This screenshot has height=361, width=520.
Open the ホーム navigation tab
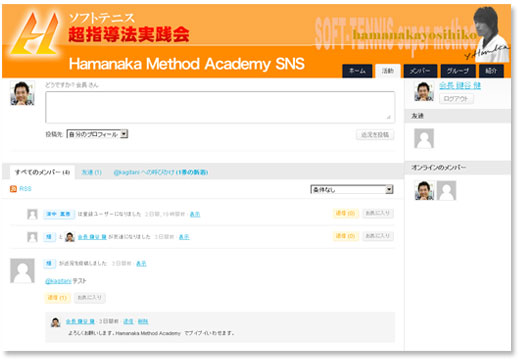(357, 71)
